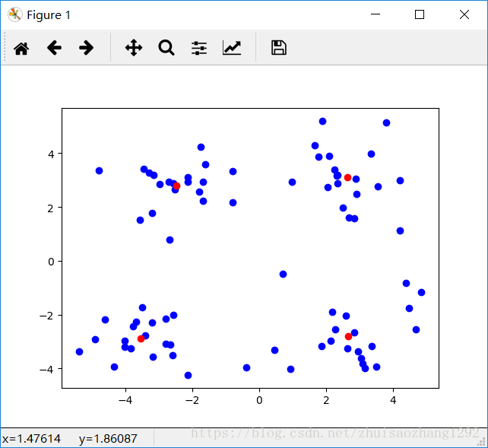The width and height of the screenshot is (488, 448).
Task: Open the Edit axis and curve parameters tool
Action: (x=232, y=48)
